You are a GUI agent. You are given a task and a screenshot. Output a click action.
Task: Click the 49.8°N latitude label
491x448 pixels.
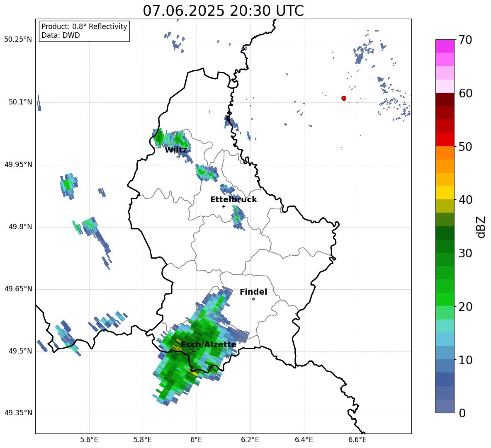tap(20, 227)
